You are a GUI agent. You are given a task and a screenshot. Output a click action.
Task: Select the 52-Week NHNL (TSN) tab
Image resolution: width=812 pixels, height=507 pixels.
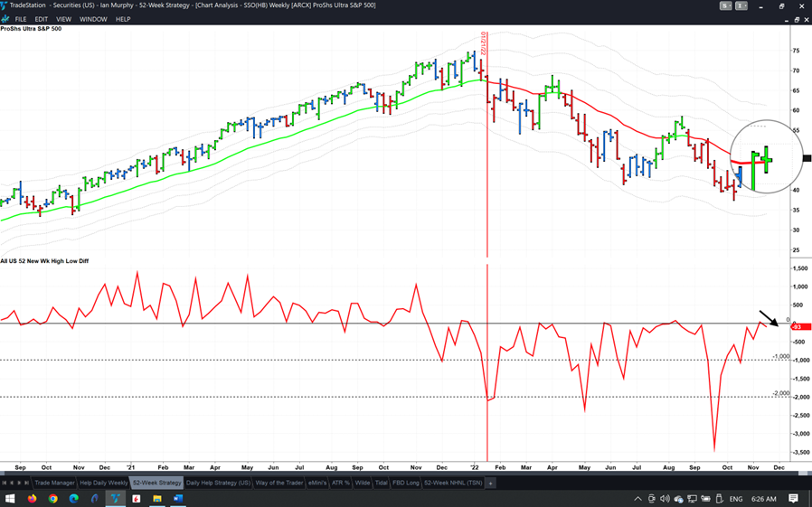452,484
